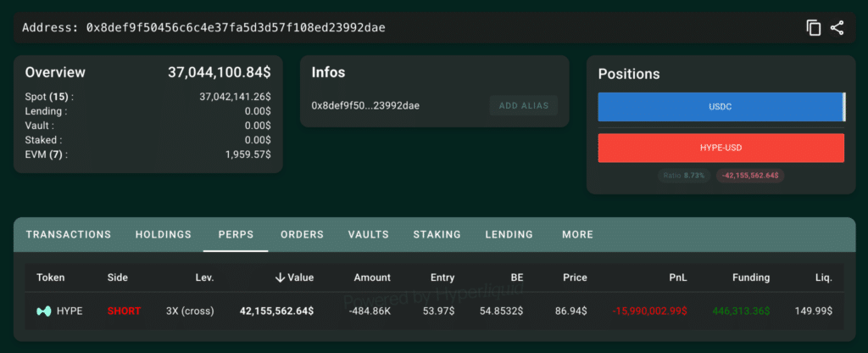This screenshot has height=353, width=868.
Task: Click the Infos panel heading
Action: pyautogui.click(x=328, y=73)
